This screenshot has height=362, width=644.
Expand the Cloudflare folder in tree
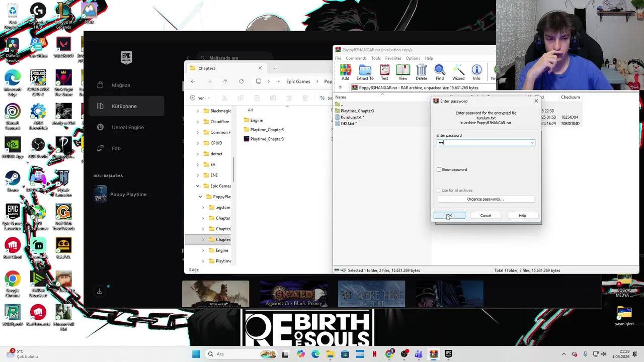coord(198,121)
